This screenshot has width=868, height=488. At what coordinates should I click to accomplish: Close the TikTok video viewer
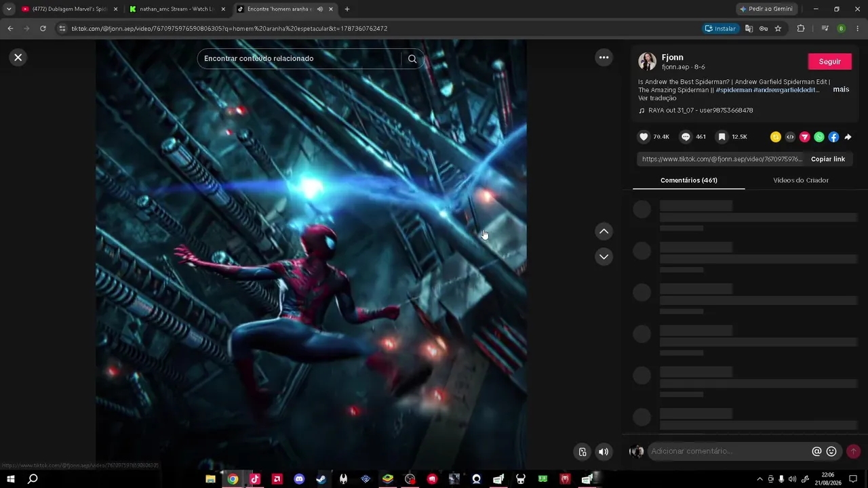(x=18, y=58)
